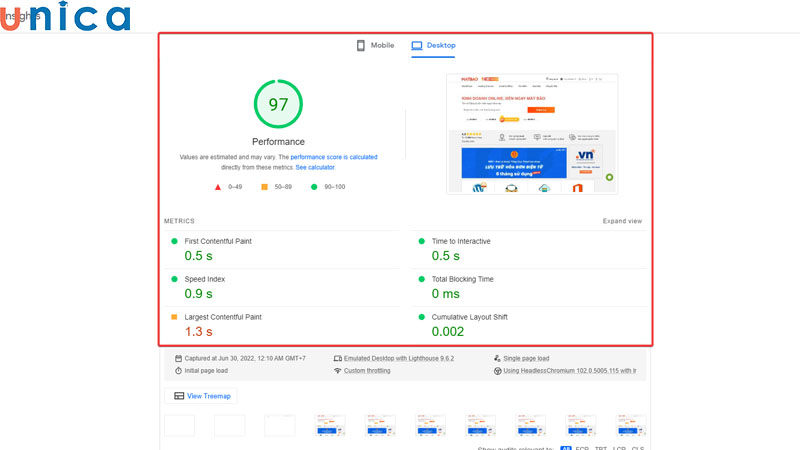Viewport: 800px width, 450px height.
Task: Click the Unica logo
Action: coord(66,17)
